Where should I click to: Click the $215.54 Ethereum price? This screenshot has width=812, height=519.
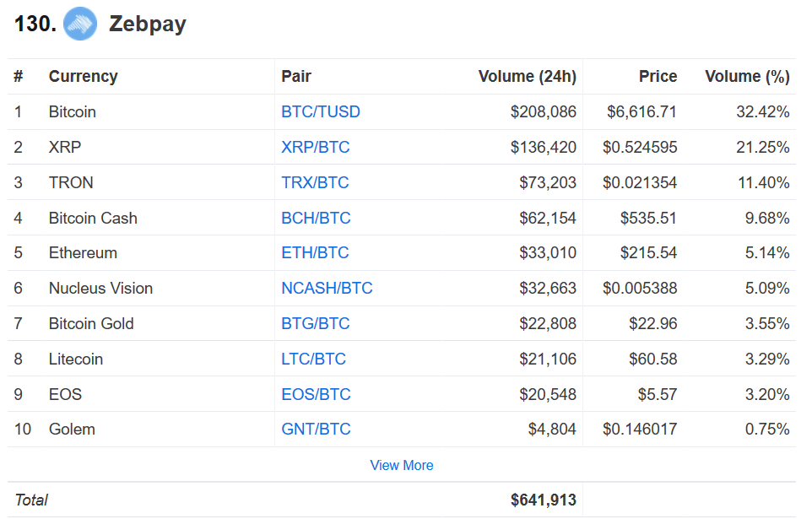pos(649,253)
